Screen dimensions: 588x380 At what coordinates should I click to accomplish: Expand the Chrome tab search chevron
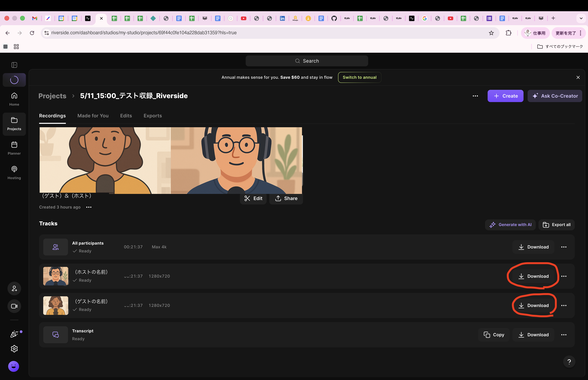(581, 18)
